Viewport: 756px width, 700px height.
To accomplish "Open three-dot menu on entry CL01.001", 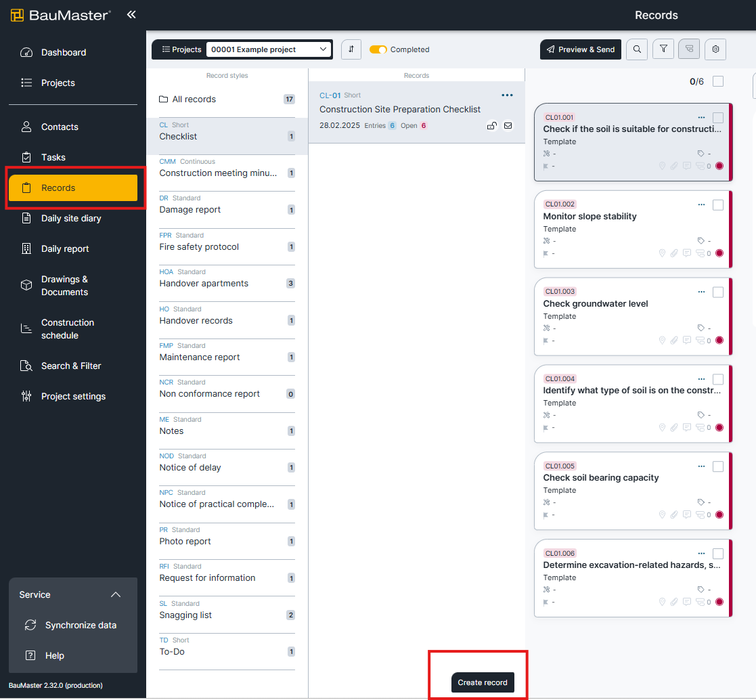I will click(702, 117).
